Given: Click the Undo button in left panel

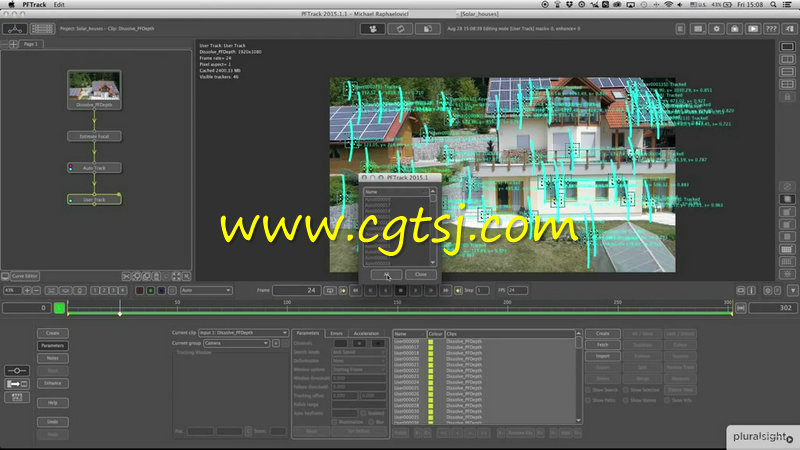Looking at the screenshot, I should click(x=53, y=422).
